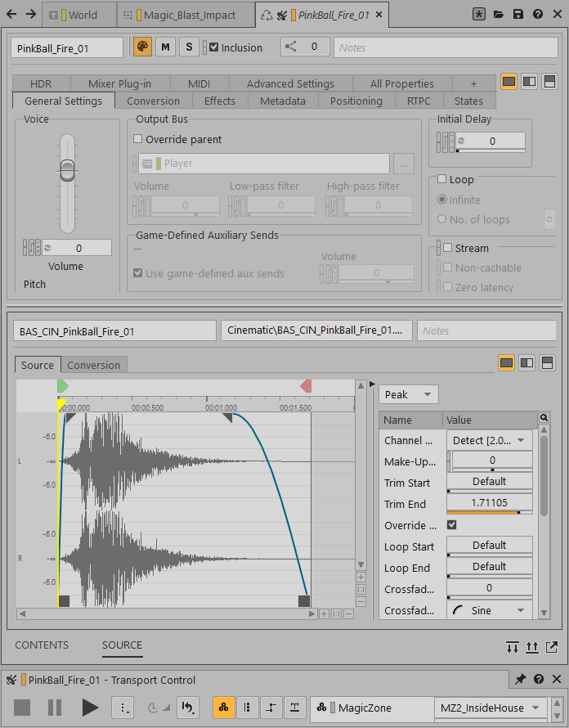
Task: Toggle the Inclusion checkbox
Action: click(214, 47)
